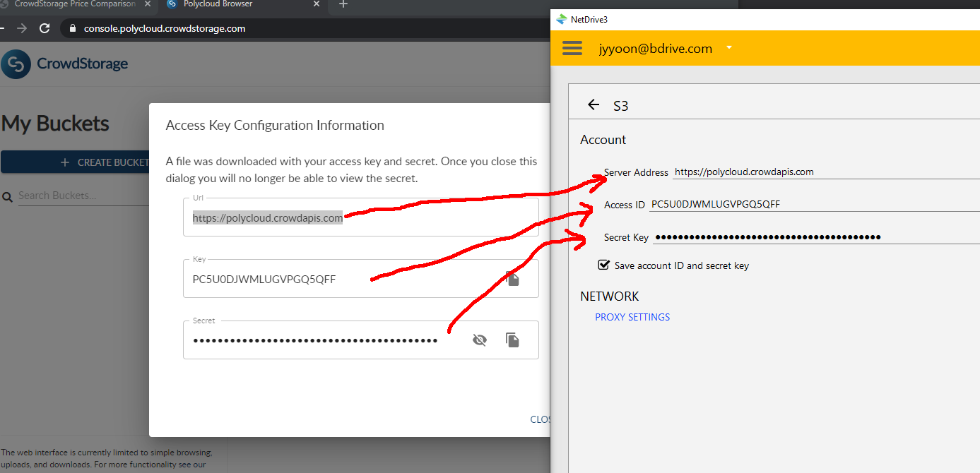
Task: Click the NETWORK section heading
Action: point(609,297)
